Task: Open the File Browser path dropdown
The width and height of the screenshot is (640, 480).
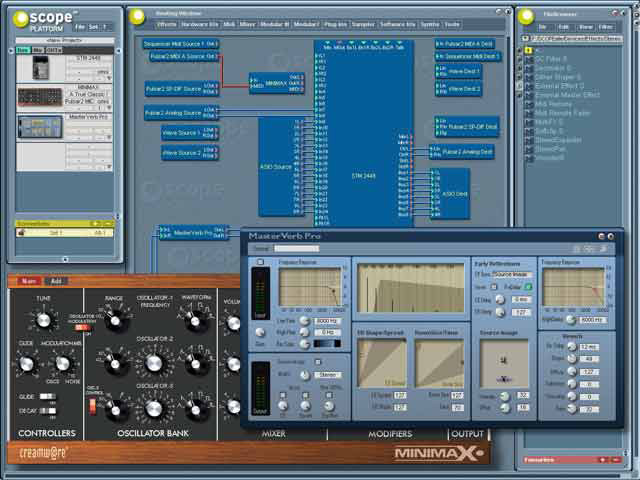Action: click(525, 38)
